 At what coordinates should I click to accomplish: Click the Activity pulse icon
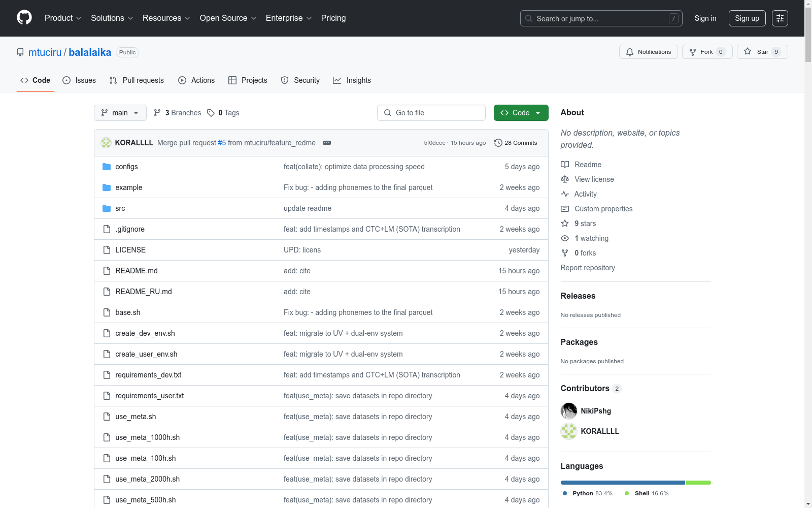[x=565, y=194]
